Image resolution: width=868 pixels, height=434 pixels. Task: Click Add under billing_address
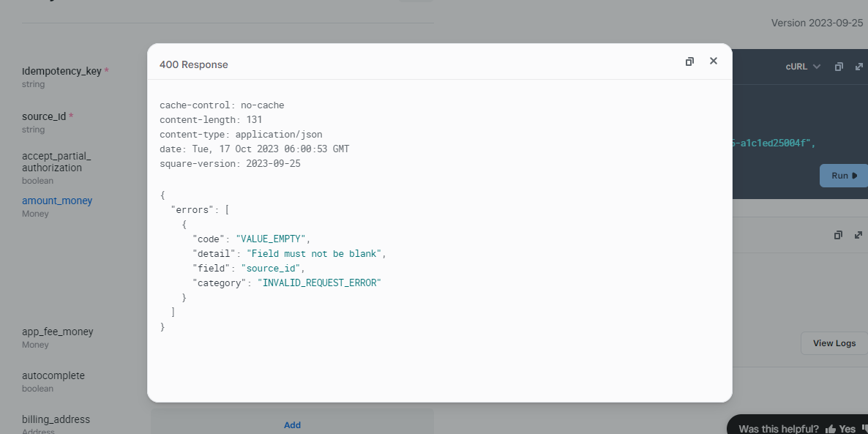tap(292, 424)
